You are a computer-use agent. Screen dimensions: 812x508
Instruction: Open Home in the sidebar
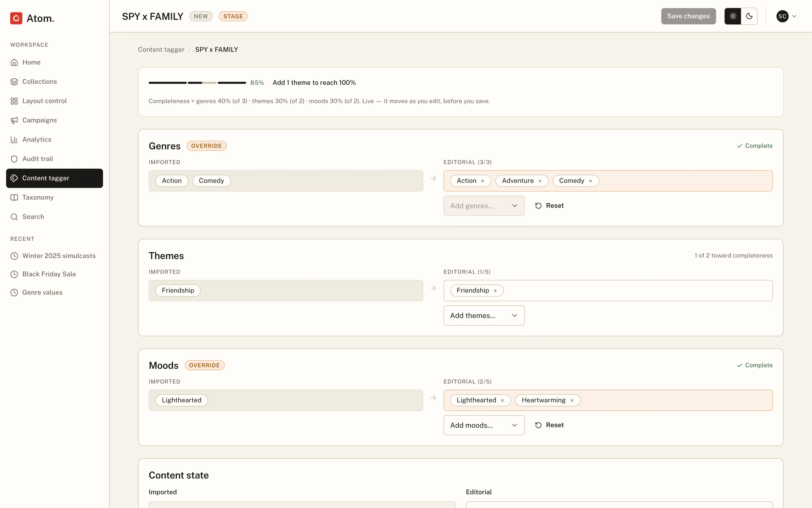[x=54, y=62]
